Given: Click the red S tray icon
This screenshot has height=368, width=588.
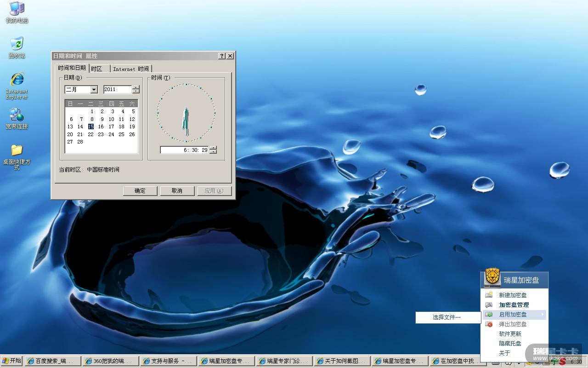Looking at the screenshot, I should [562, 362].
